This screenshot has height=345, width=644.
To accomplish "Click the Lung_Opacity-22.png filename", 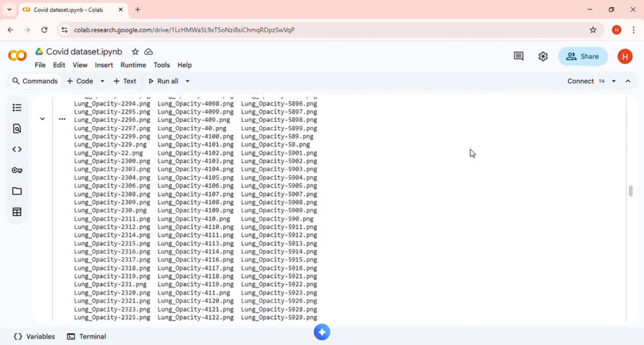I will [108, 153].
